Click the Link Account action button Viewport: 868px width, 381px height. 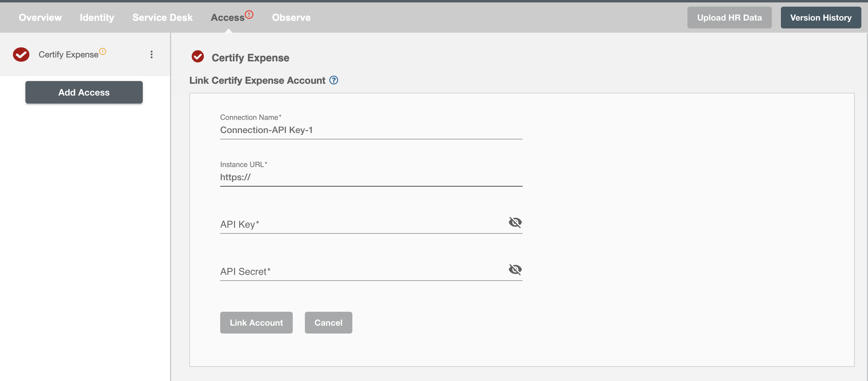coord(257,322)
